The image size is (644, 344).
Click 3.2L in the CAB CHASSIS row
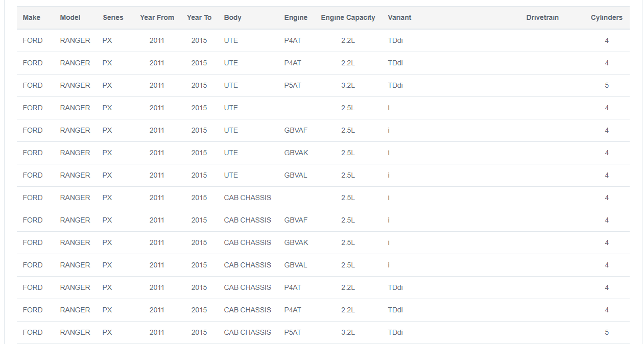[348, 332]
